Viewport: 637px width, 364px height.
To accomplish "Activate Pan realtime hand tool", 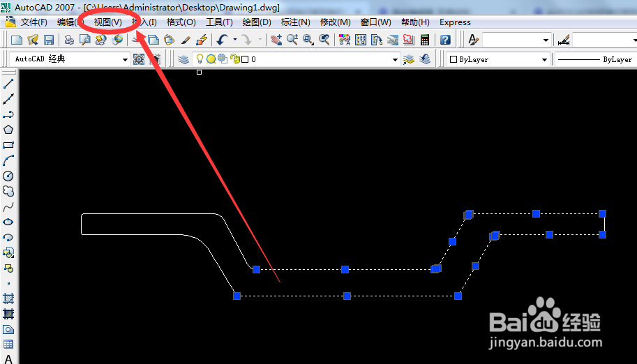I will (276, 40).
